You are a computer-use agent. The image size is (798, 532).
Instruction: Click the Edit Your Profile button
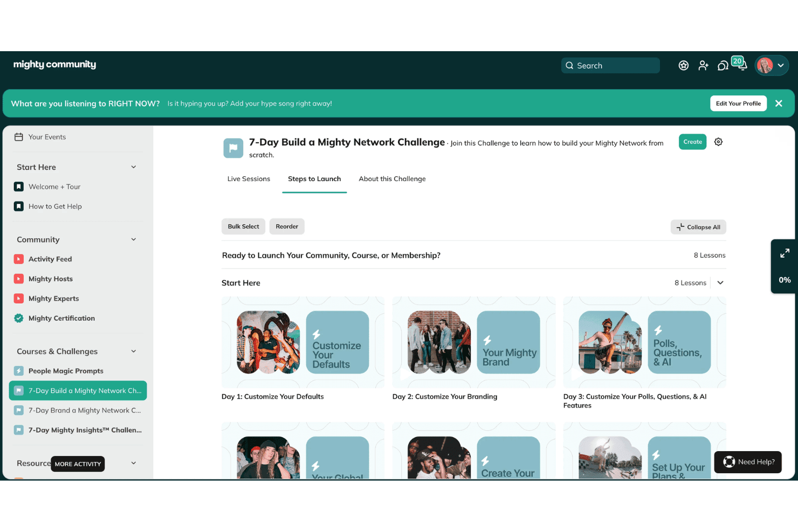point(738,103)
